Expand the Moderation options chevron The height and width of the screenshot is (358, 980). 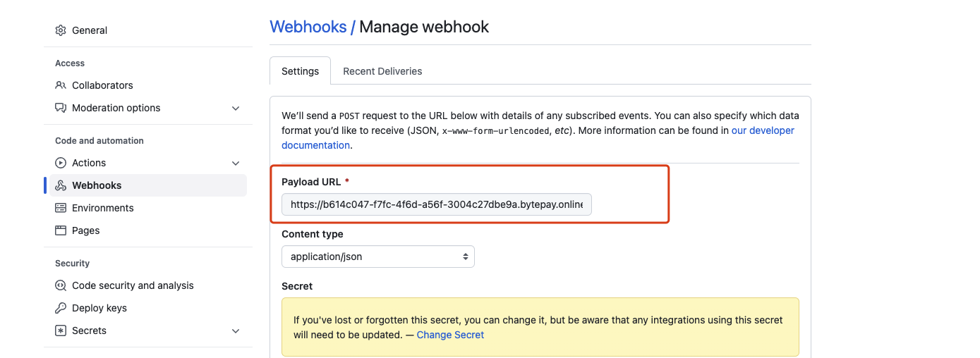[x=236, y=108]
